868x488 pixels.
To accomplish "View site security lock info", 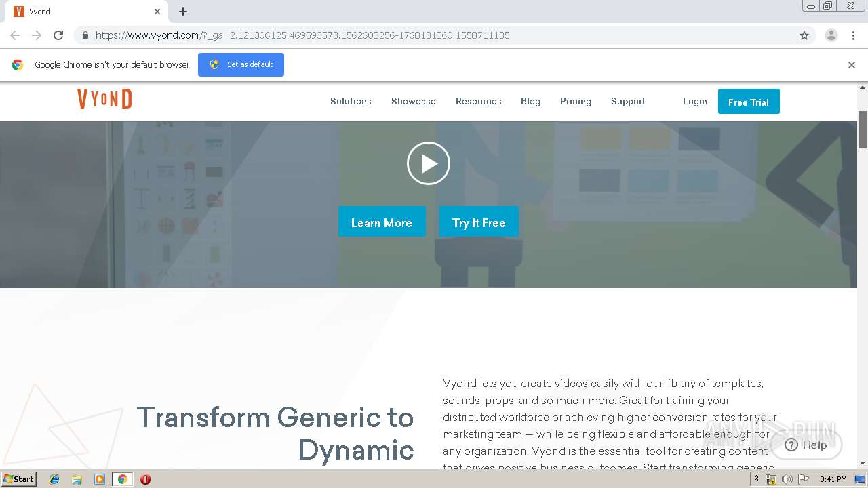I will 85,35.
